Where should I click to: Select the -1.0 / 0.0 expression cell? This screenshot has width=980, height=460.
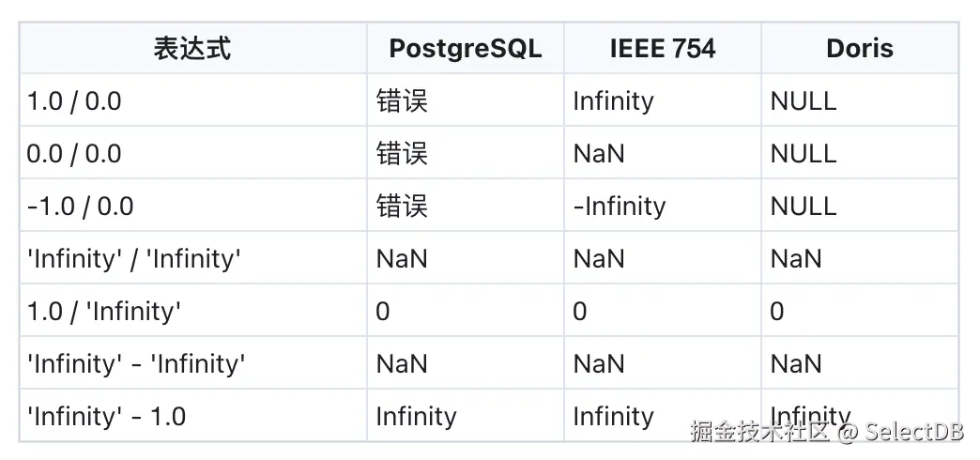pos(81,207)
